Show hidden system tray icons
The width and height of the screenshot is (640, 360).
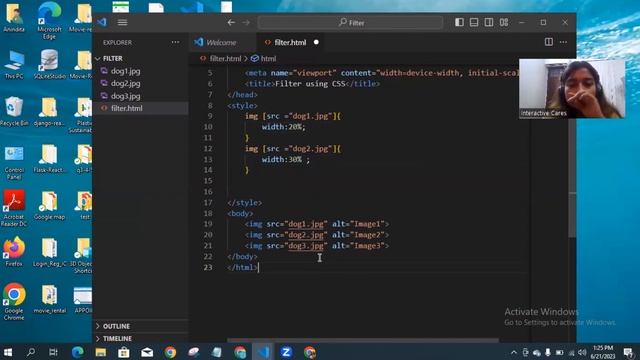(x=513, y=353)
